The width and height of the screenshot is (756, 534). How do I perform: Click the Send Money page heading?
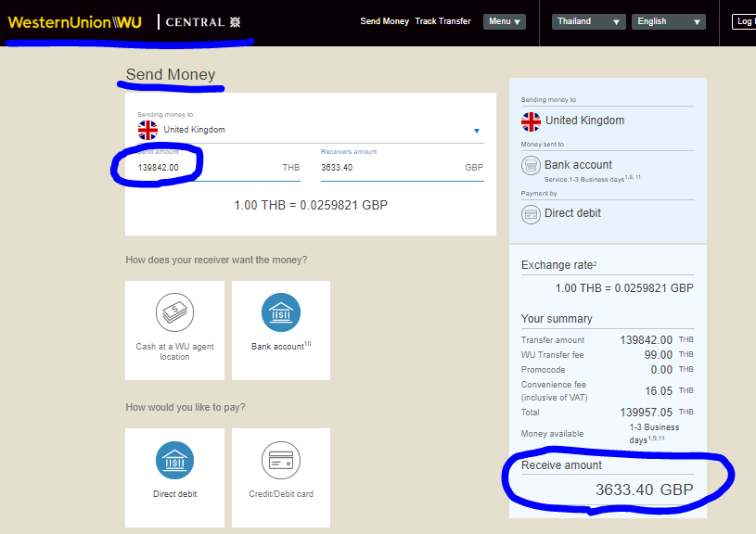170,74
